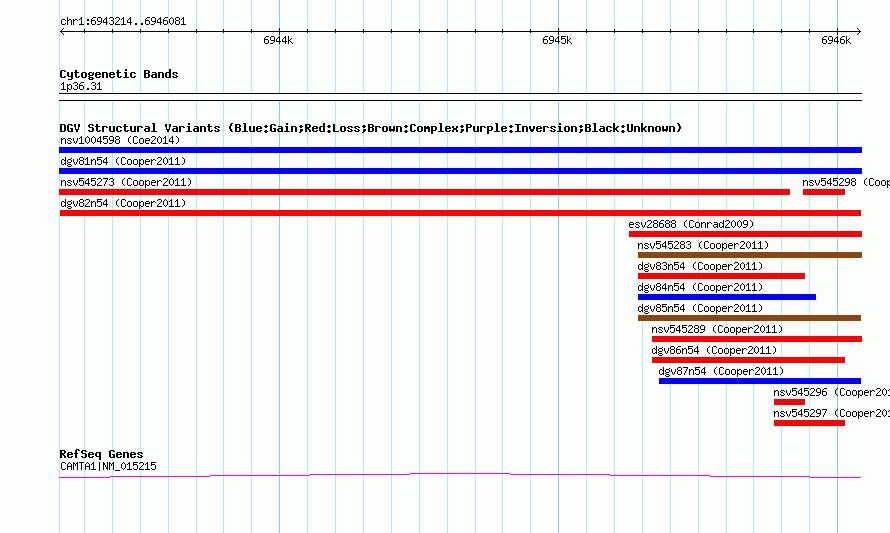
Task: Select the dgv85n54 brown complex bar
Action: 750,318
